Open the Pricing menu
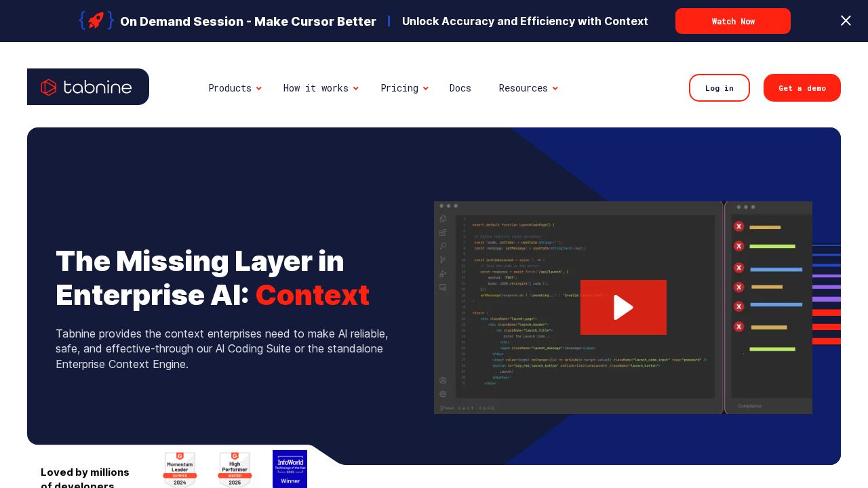This screenshot has width=868, height=488. [399, 88]
